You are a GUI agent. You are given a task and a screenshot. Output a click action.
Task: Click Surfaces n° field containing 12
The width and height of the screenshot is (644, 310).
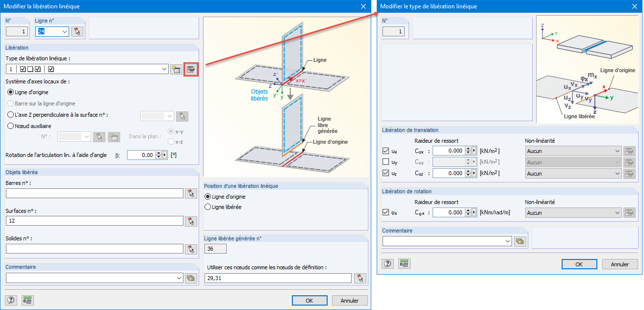[95, 221]
